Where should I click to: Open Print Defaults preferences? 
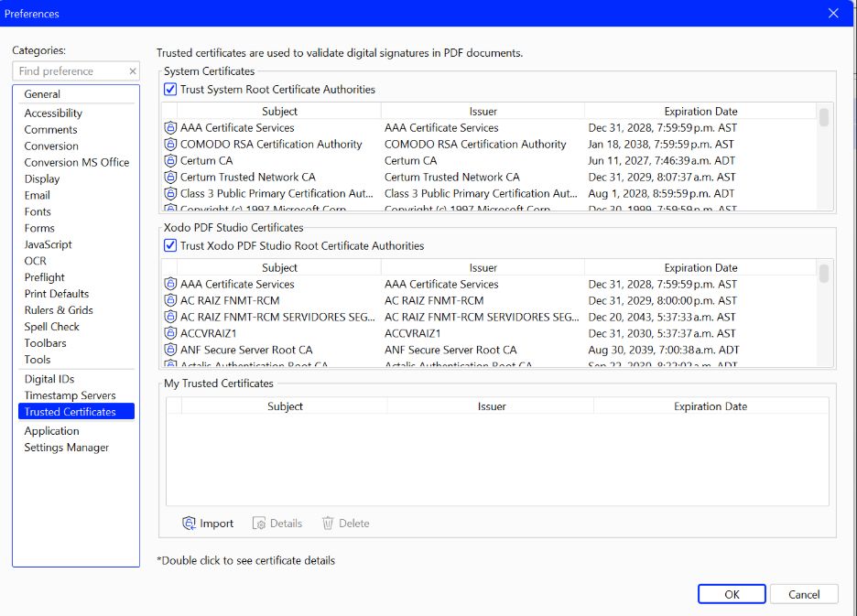point(76,294)
